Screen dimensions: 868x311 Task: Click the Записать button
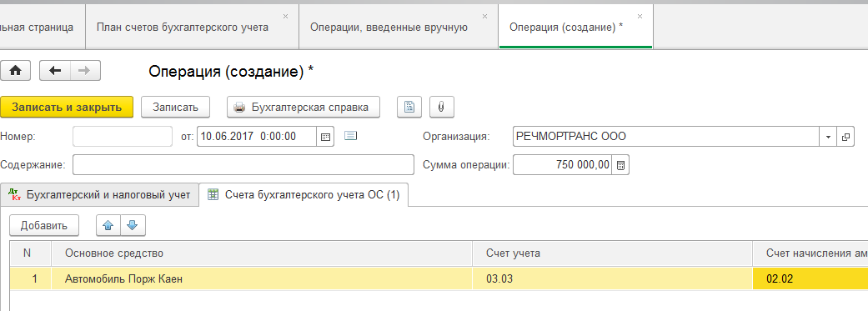175,107
